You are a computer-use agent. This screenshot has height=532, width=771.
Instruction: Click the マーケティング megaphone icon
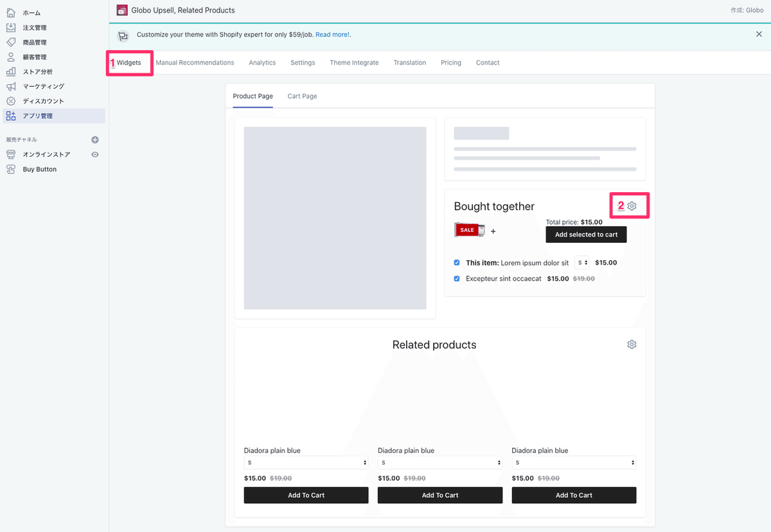[10, 86]
